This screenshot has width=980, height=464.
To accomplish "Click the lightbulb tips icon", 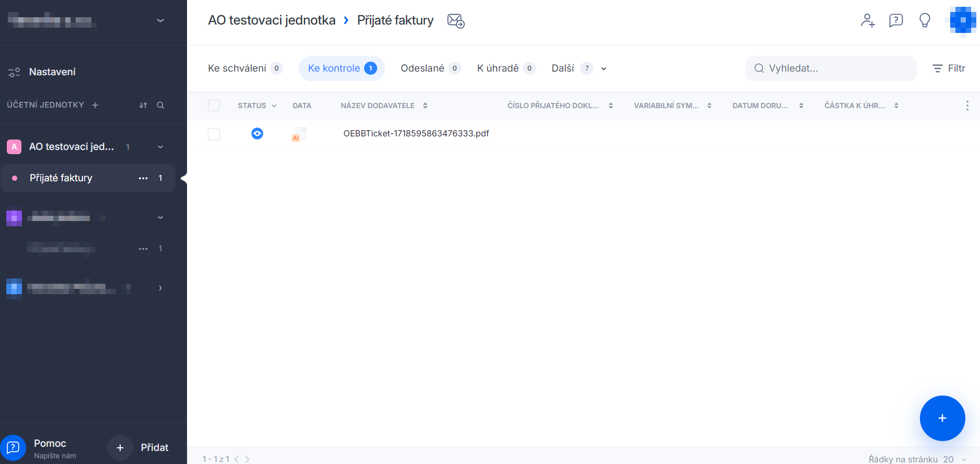I will [x=925, y=20].
